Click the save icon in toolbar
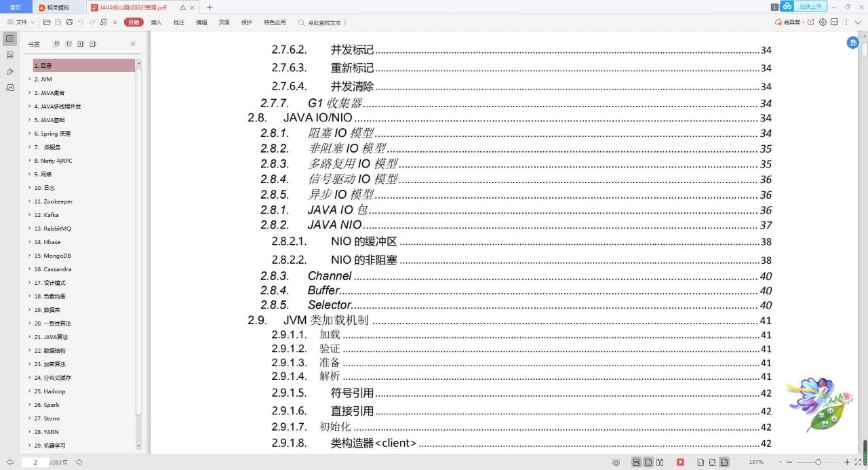Image resolution: width=868 pixels, height=470 pixels. (x=58, y=22)
